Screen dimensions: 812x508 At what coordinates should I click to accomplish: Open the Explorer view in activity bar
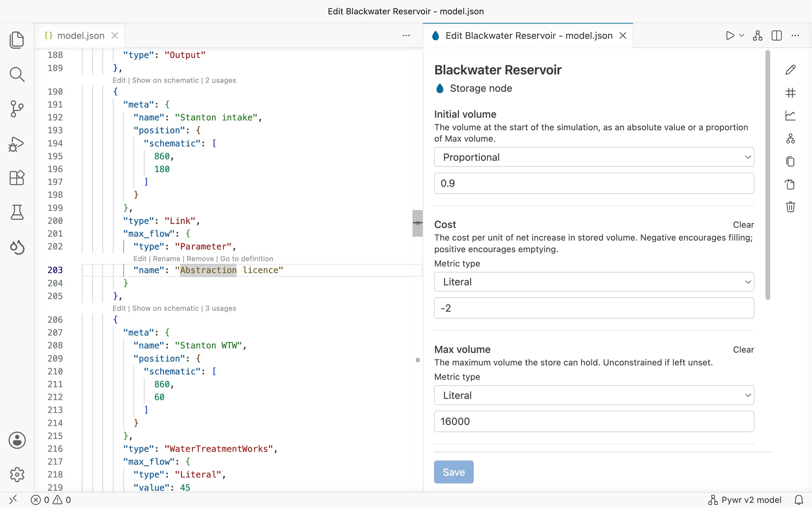click(x=17, y=40)
